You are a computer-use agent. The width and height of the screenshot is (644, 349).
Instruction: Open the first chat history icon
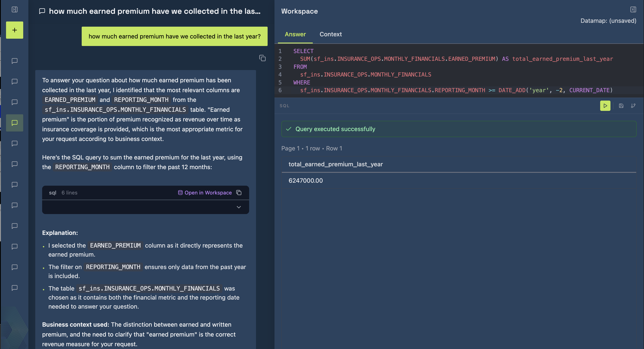click(x=14, y=61)
